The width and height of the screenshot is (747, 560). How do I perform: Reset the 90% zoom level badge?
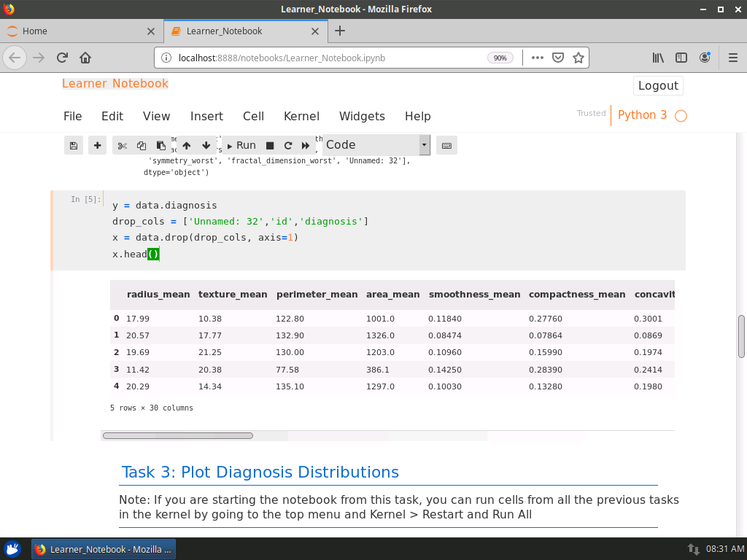point(500,58)
